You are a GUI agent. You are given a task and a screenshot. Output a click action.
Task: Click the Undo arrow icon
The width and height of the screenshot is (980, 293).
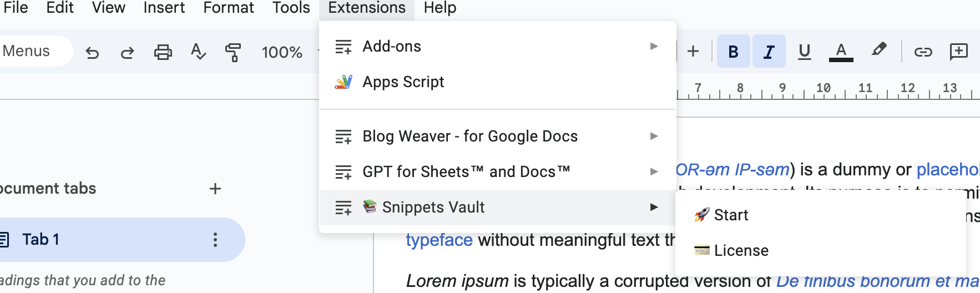pos(92,52)
